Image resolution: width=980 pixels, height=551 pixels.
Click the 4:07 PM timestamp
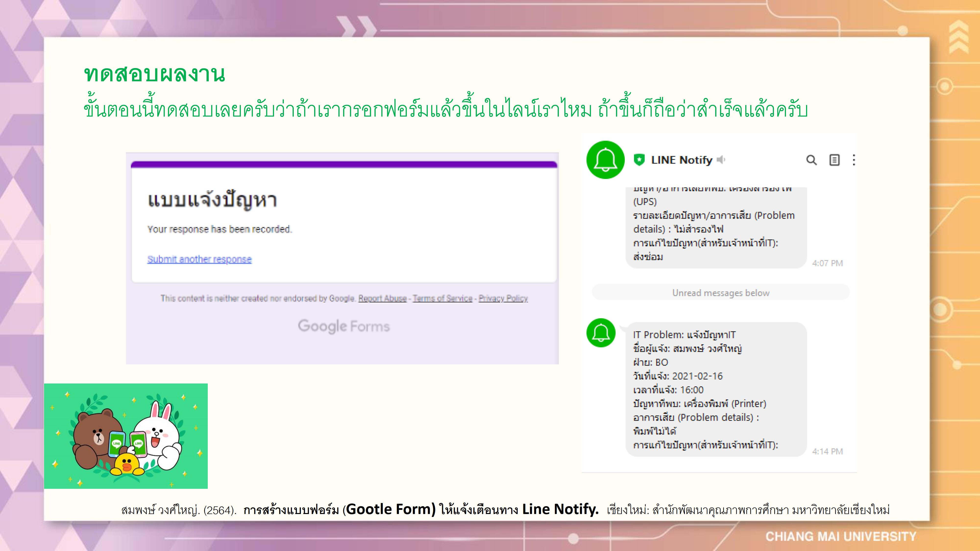point(827,263)
